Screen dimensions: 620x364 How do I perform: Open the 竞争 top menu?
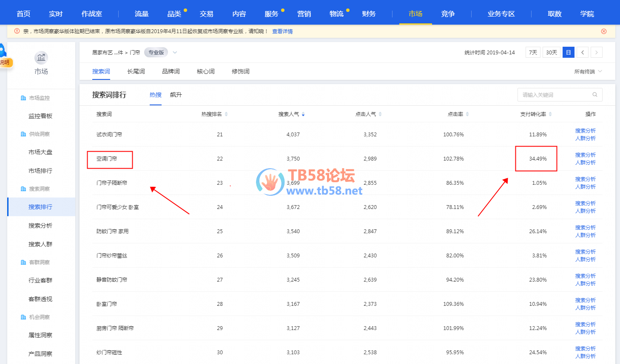tap(448, 14)
